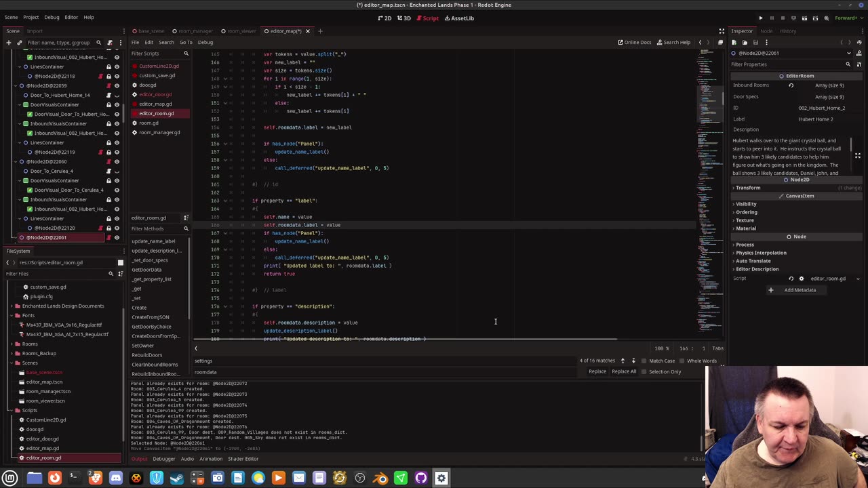The image size is (868, 488).
Task: Expand the Physics Interpolation section
Action: coord(761,253)
